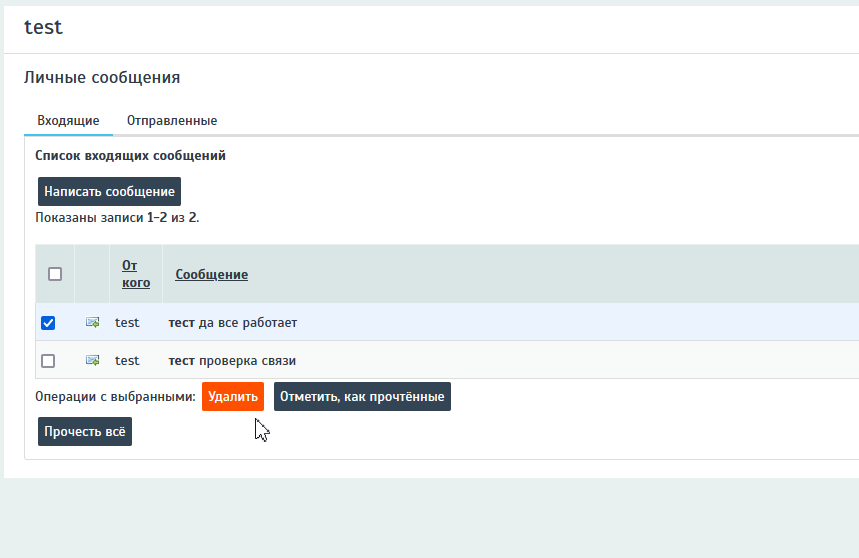Sort by the 'От кого' column header
This screenshot has width=859, height=558.
tap(136, 274)
